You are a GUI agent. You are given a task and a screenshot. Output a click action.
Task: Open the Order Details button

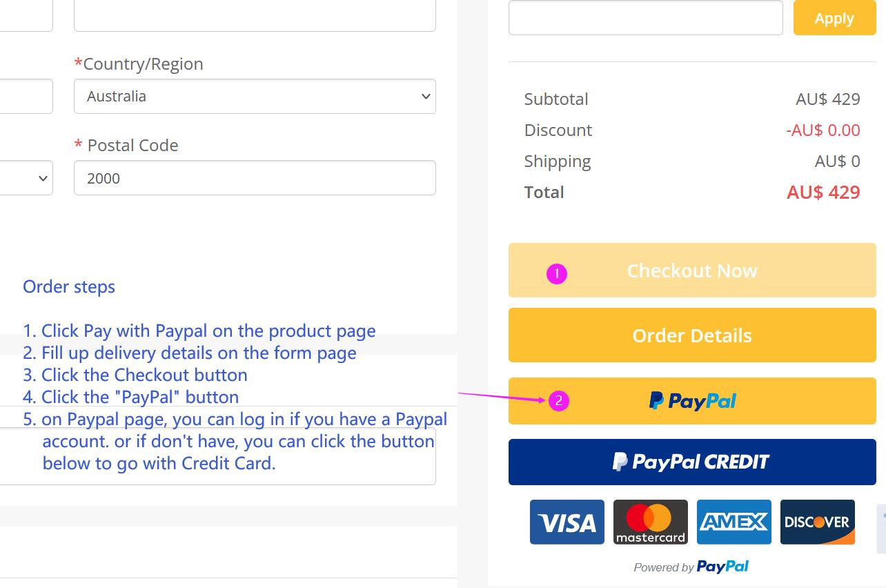692,335
